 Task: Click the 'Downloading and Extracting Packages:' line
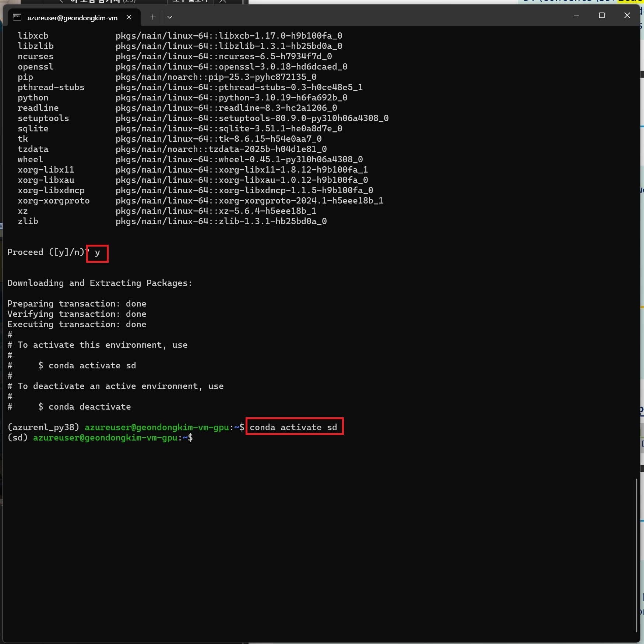tap(100, 283)
